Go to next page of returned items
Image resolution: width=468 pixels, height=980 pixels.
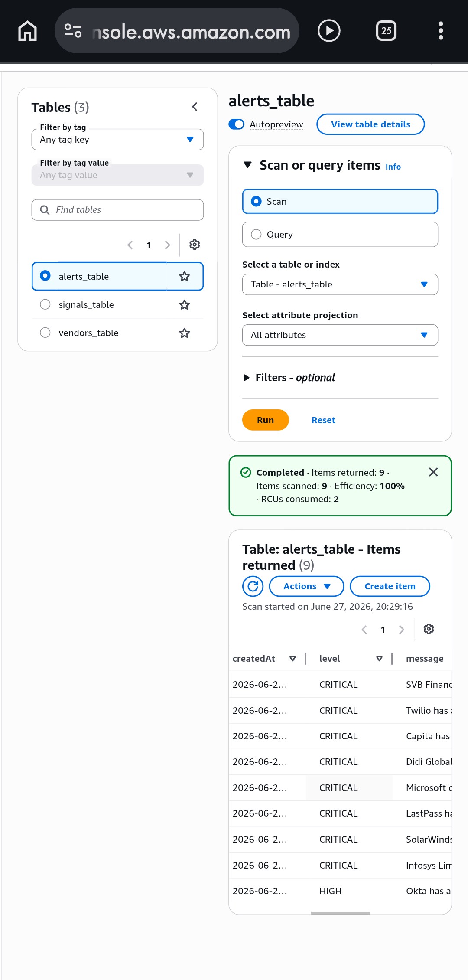pos(402,630)
